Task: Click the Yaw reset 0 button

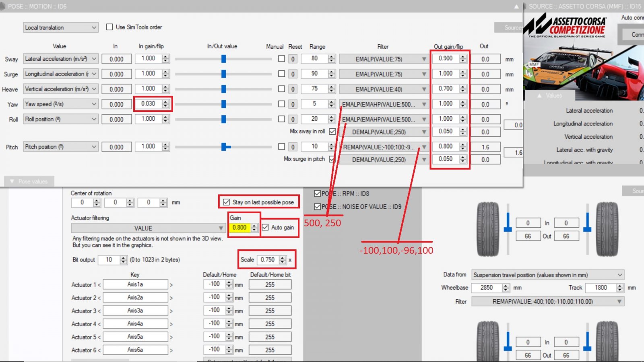Action: [293, 104]
